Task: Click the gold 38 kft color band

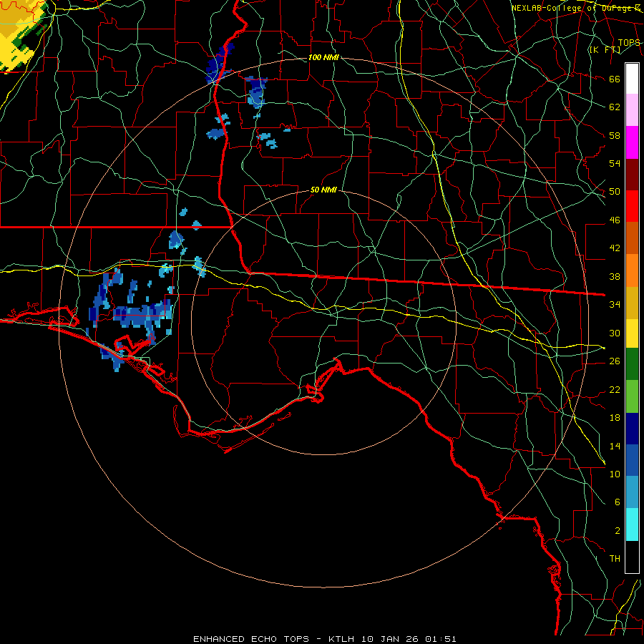Action: click(632, 303)
